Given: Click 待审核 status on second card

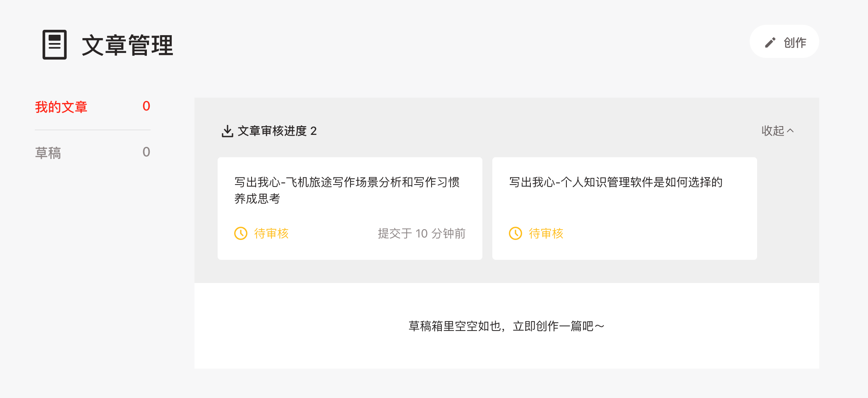Looking at the screenshot, I should coord(546,233).
